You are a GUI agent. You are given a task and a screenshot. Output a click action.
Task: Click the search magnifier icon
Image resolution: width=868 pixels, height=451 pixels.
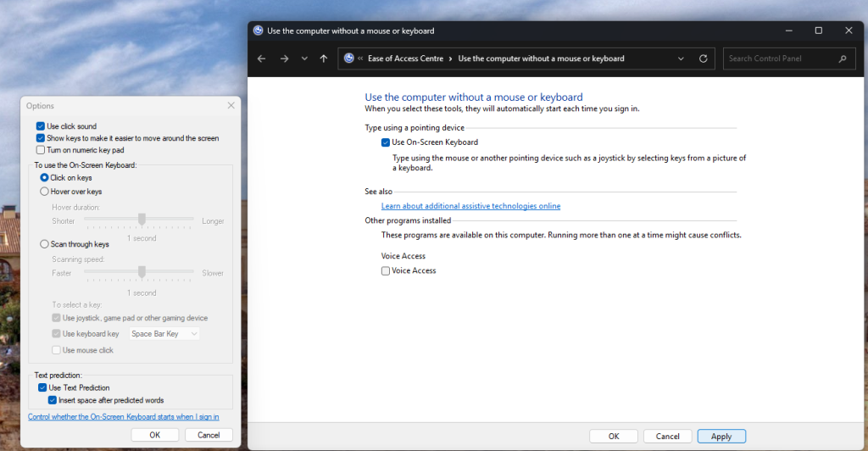point(842,58)
